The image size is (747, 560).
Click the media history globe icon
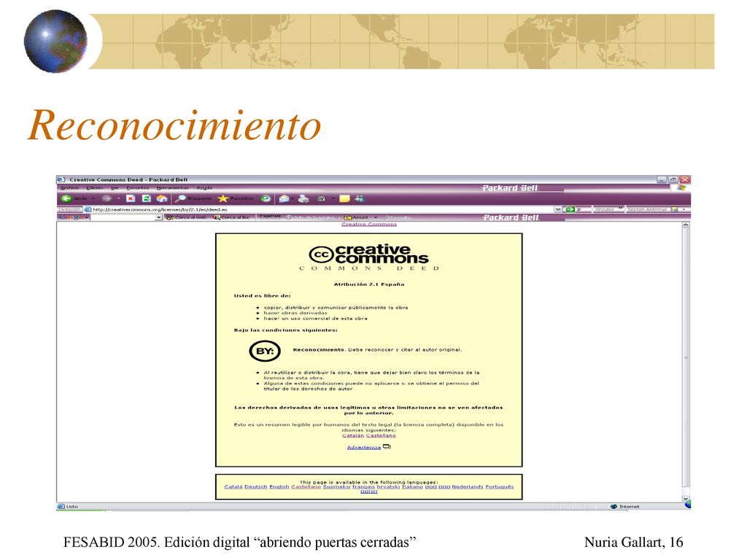(266, 198)
